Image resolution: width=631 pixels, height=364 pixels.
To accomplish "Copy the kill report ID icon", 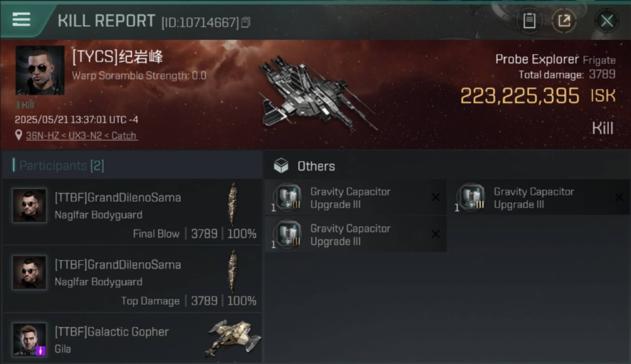I will click(246, 22).
